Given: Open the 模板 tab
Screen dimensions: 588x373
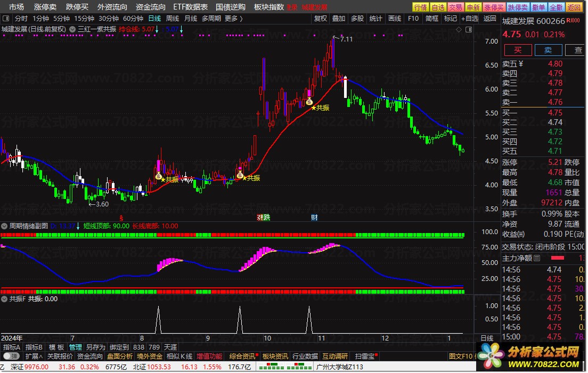Looking at the screenshot, I should click(x=56, y=347).
